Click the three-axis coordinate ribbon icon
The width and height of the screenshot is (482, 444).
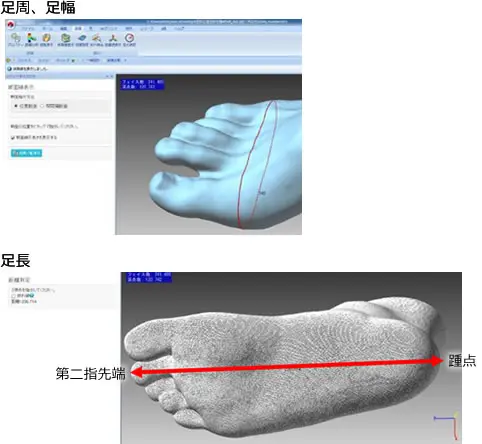pos(113,38)
